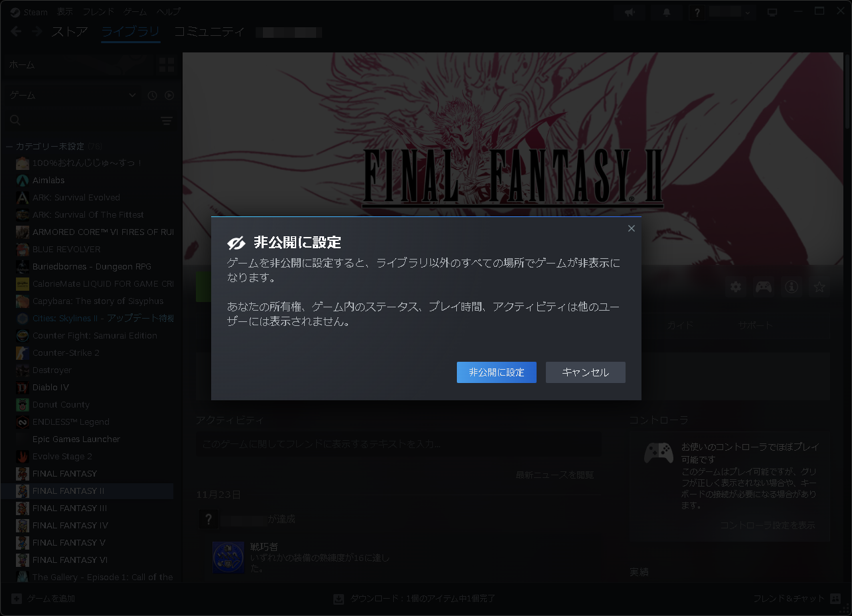Toggle the ready-to-play filter icon
This screenshot has height=616, width=852.
pos(169,96)
